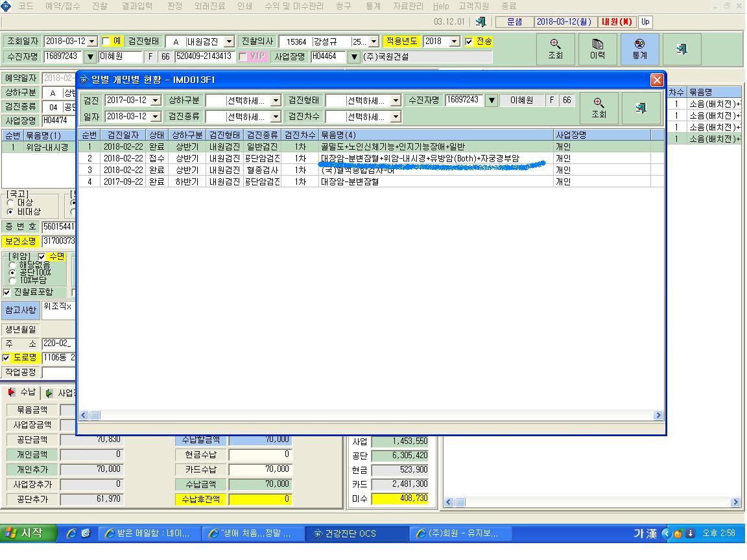The image size is (747, 560).
Task: Open the 검진차수 dropdown list
Action: [396, 117]
